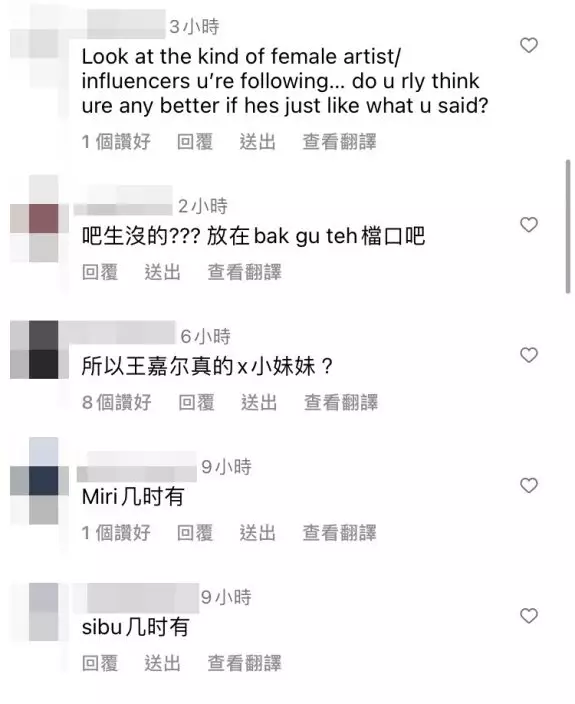575x704 pixels.
Task: Open avatar of the 王嘉尔 commenter
Action: pyautogui.click(x=39, y=349)
